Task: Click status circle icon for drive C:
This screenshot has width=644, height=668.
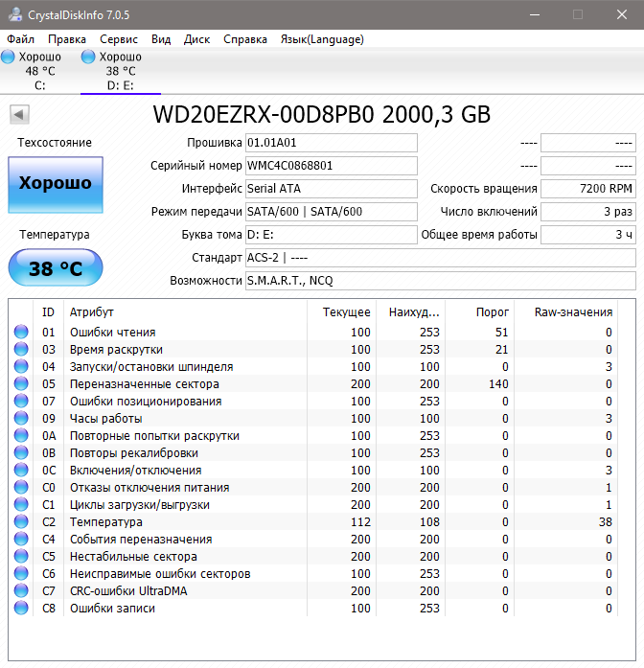Action: point(8,57)
